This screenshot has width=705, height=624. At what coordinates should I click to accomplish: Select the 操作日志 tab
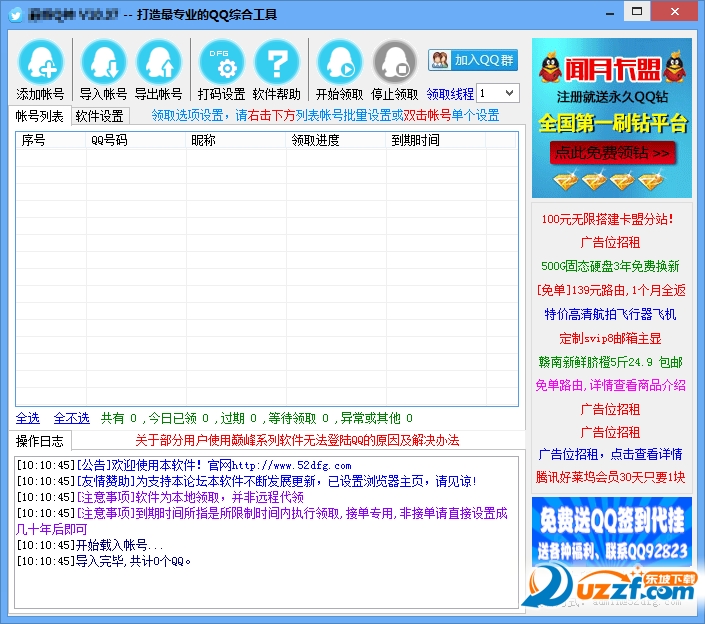click(x=40, y=441)
